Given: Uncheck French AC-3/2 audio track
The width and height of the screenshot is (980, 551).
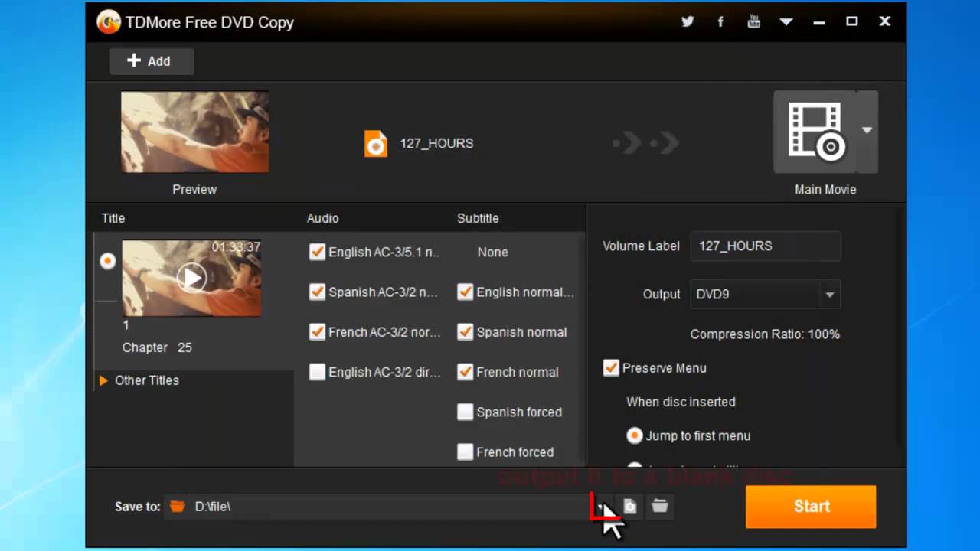Looking at the screenshot, I should (317, 332).
